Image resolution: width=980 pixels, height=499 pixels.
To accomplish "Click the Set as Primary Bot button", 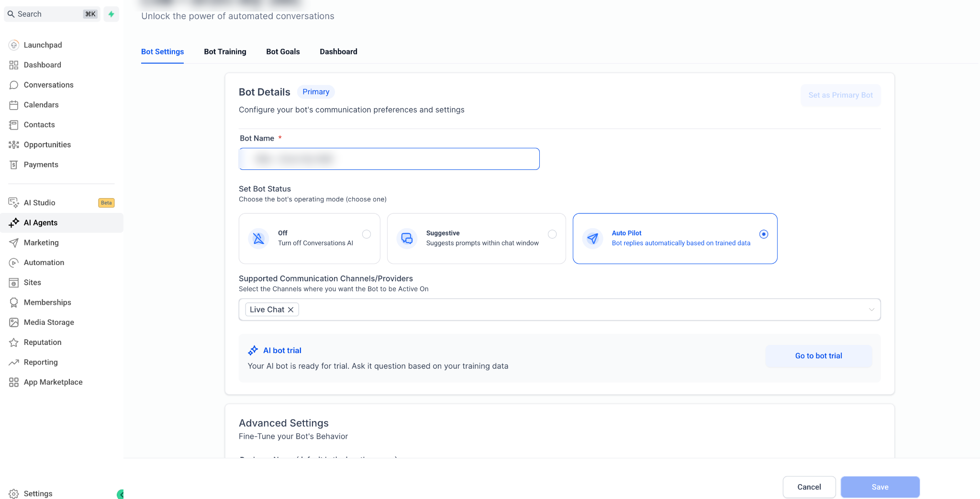I will pos(840,95).
